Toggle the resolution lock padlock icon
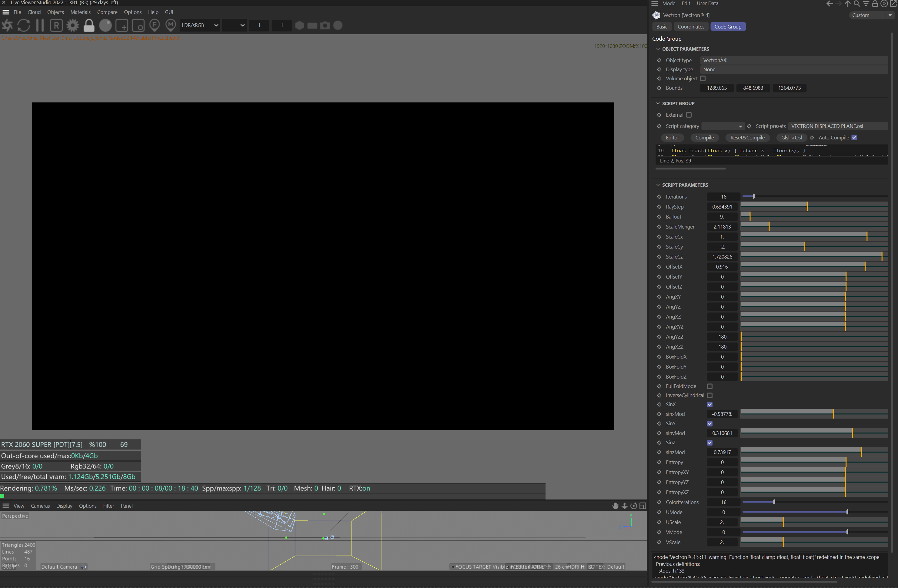 (x=89, y=25)
